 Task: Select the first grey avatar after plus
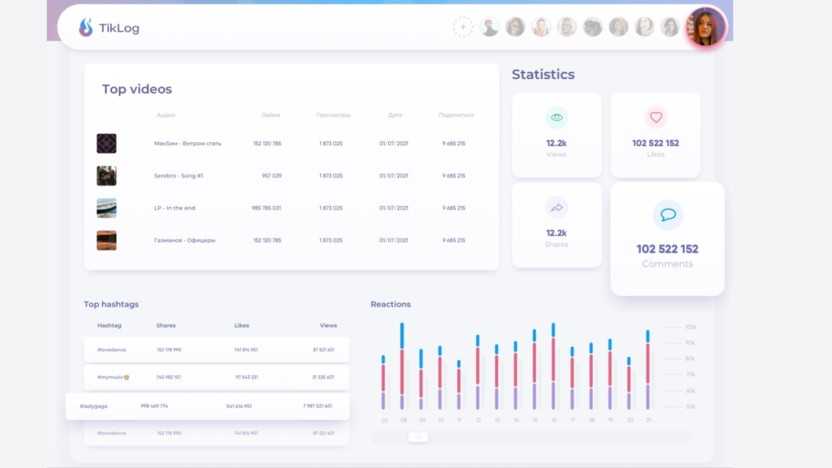489,28
